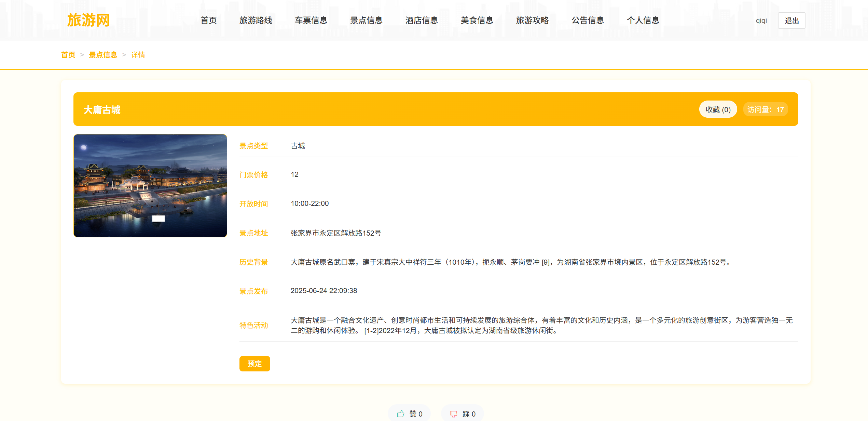Click the qiqi username link

[761, 21]
